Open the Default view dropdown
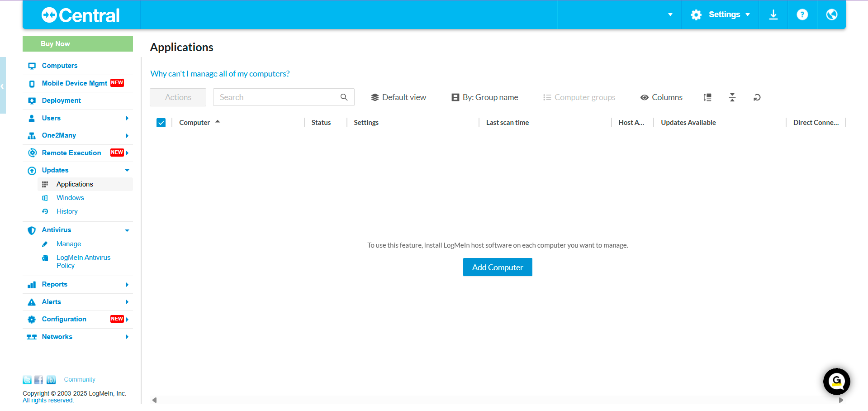The image size is (868, 411). [398, 97]
